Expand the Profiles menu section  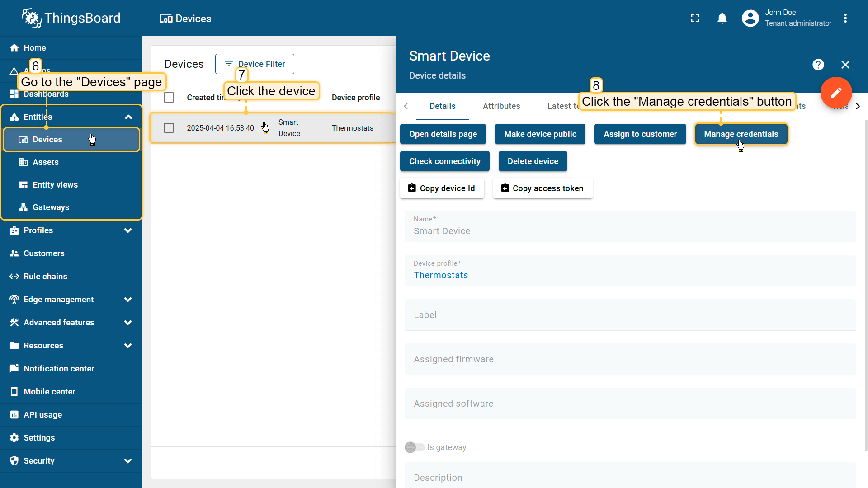click(128, 230)
